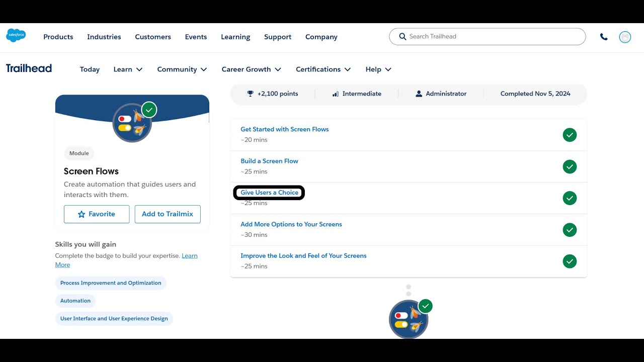The image size is (644, 362).
Task: Click the star icon in Favorite button
Action: tap(82, 214)
